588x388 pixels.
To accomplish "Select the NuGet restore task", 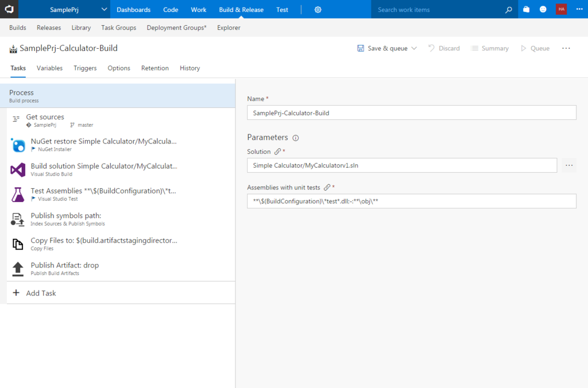I will pos(121,145).
